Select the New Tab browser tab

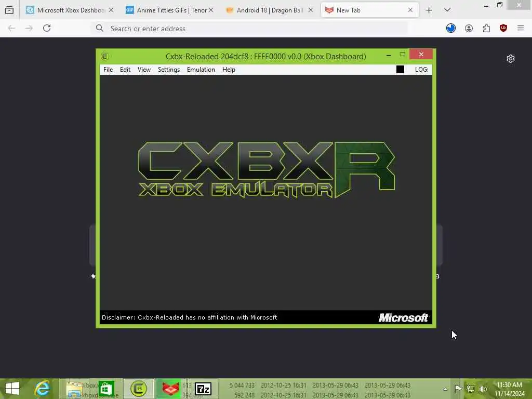tap(369, 10)
